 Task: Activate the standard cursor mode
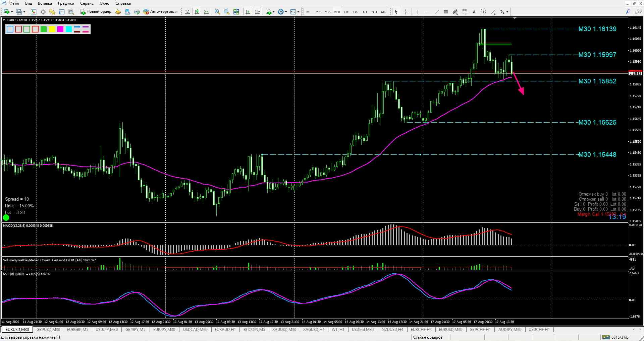pos(396,12)
